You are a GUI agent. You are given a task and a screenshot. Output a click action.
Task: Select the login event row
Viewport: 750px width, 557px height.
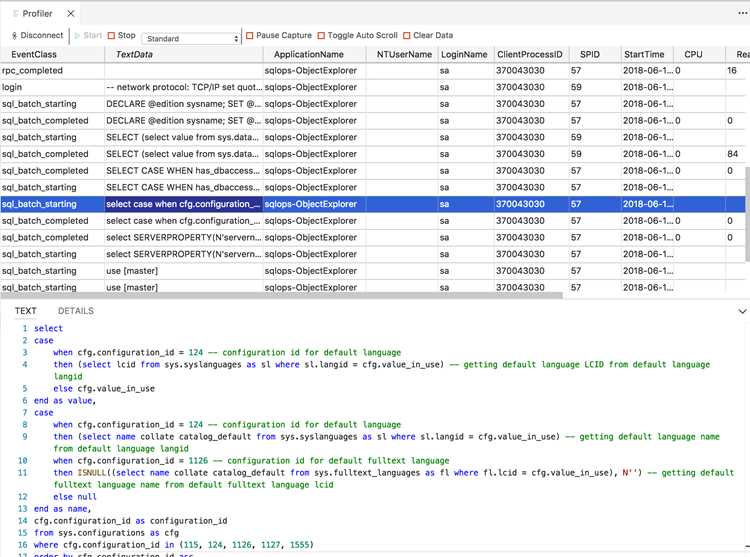pyautogui.click(x=373, y=87)
